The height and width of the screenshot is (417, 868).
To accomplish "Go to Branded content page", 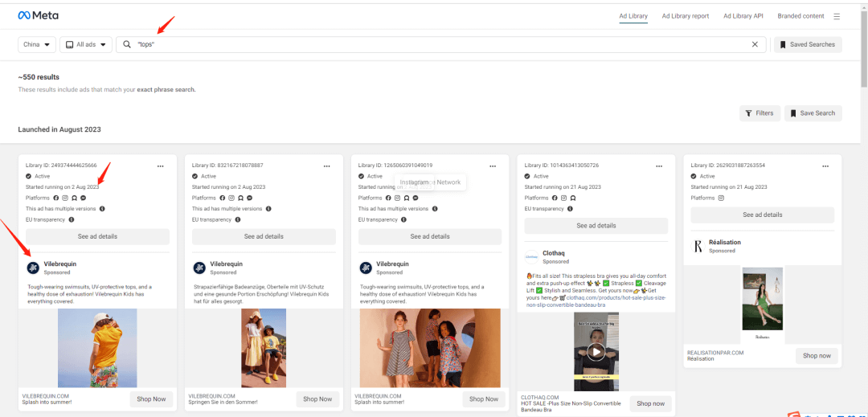I will click(x=800, y=16).
